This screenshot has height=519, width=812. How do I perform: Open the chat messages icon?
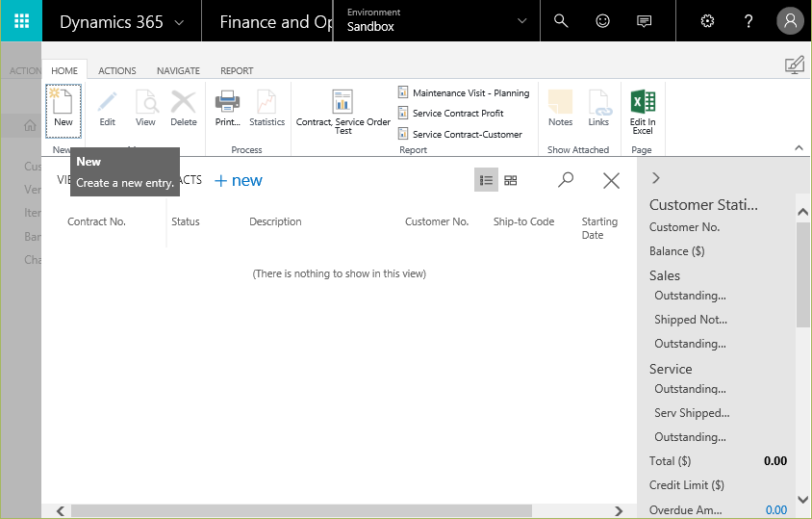click(x=644, y=21)
